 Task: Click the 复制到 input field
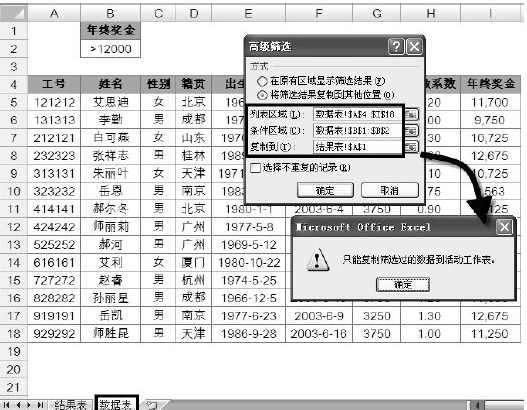(x=358, y=147)
